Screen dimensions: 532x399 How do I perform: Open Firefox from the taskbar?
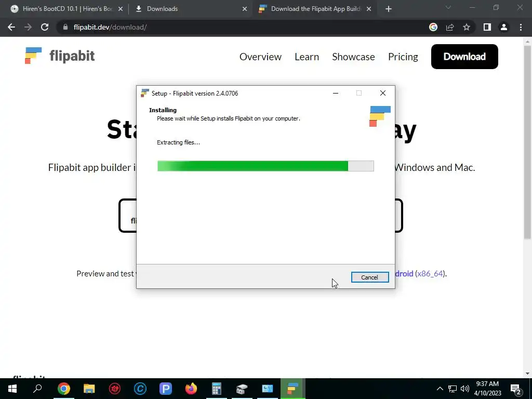[191, 389]
